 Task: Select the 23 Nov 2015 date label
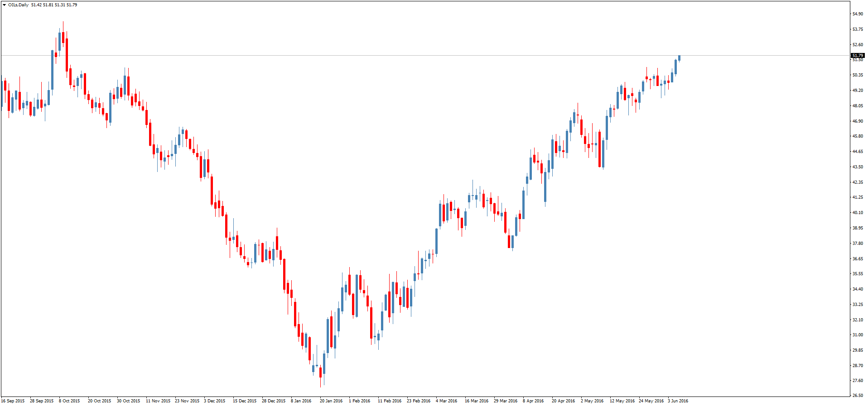pos(187,401)
